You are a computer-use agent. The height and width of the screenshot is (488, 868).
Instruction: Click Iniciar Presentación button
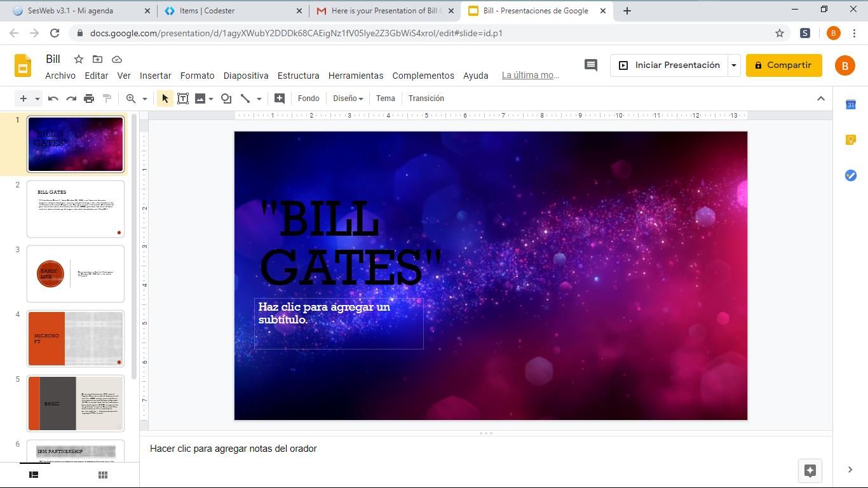click(669, 65)
